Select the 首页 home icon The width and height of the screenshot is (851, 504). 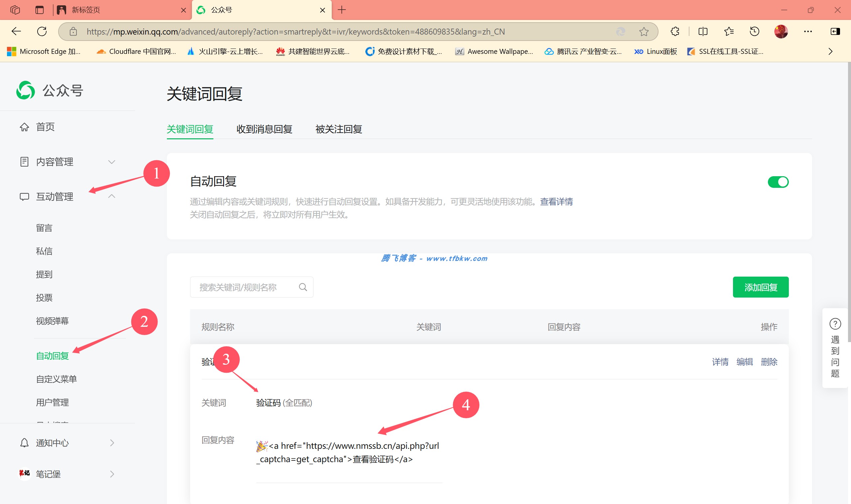pos(24,127)
